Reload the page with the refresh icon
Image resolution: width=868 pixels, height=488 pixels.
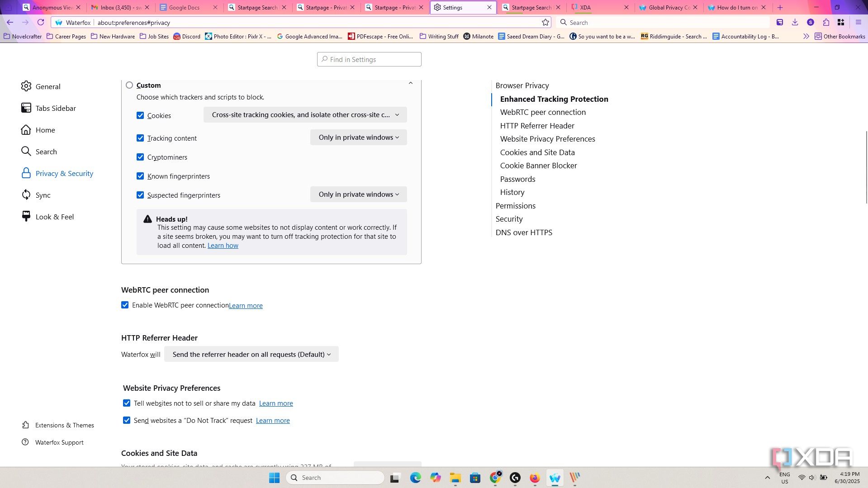click(x=41, y=22)
